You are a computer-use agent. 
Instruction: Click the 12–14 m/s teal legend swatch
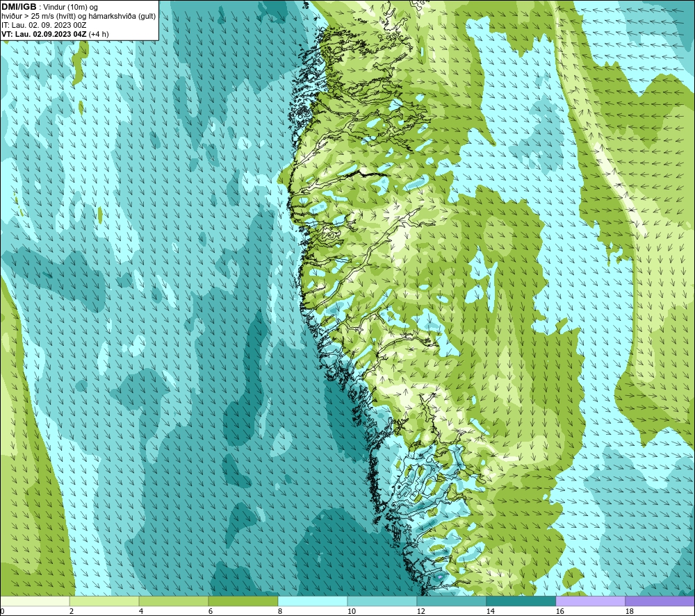[451, 601]
